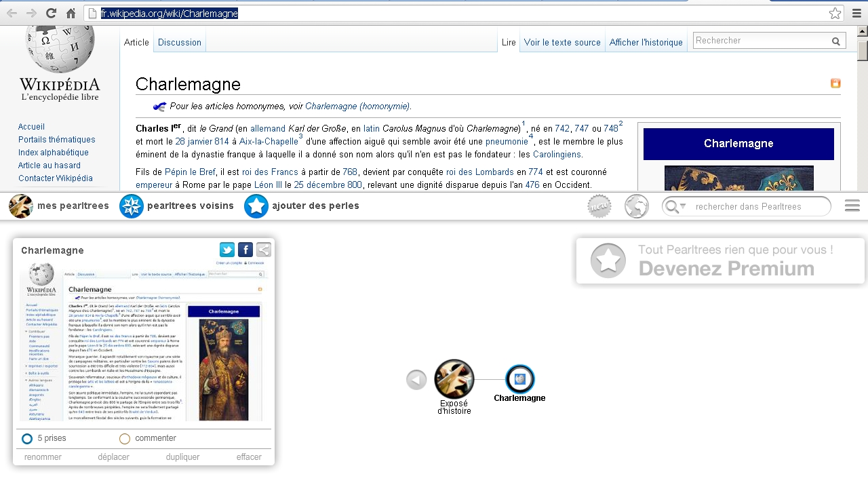868x485 pixels.
Task: Load an Article au hasard
Action: click(50, 166)
